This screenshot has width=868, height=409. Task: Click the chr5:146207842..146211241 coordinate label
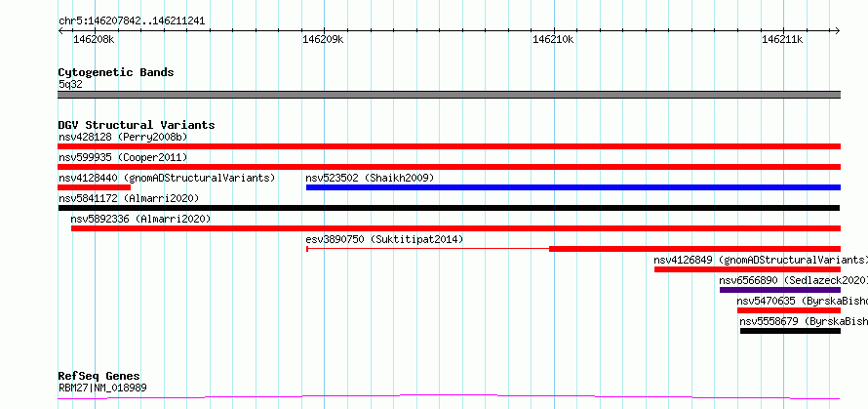coord(132,21)
